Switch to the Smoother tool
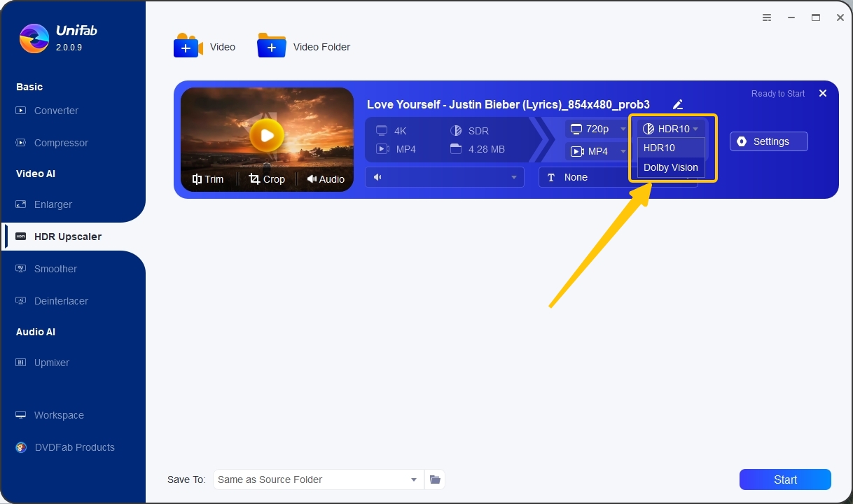 pos(55,269)
